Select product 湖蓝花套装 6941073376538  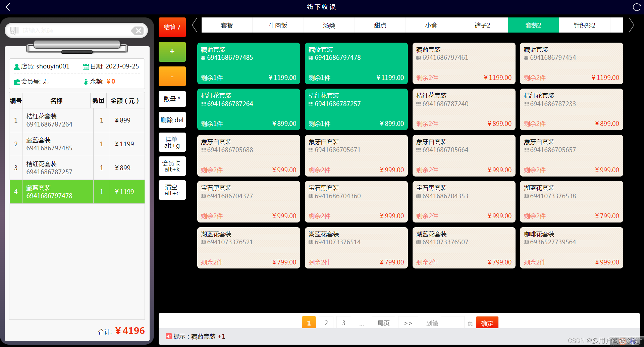click(x=572, y=202)
